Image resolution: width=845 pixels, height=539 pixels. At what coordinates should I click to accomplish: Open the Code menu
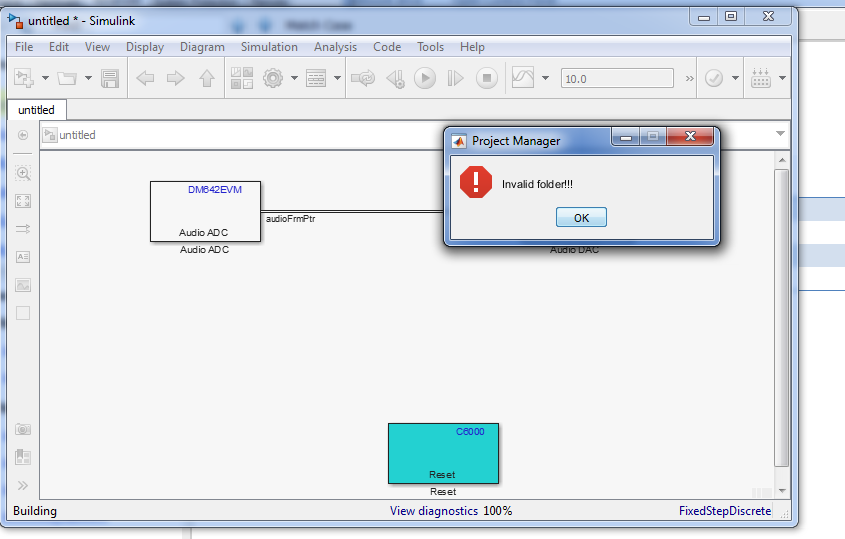point(387,47)
